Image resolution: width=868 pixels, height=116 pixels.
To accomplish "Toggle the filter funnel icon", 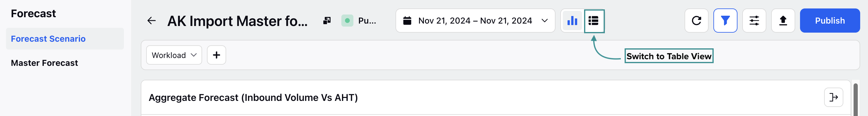I will 725,21.
